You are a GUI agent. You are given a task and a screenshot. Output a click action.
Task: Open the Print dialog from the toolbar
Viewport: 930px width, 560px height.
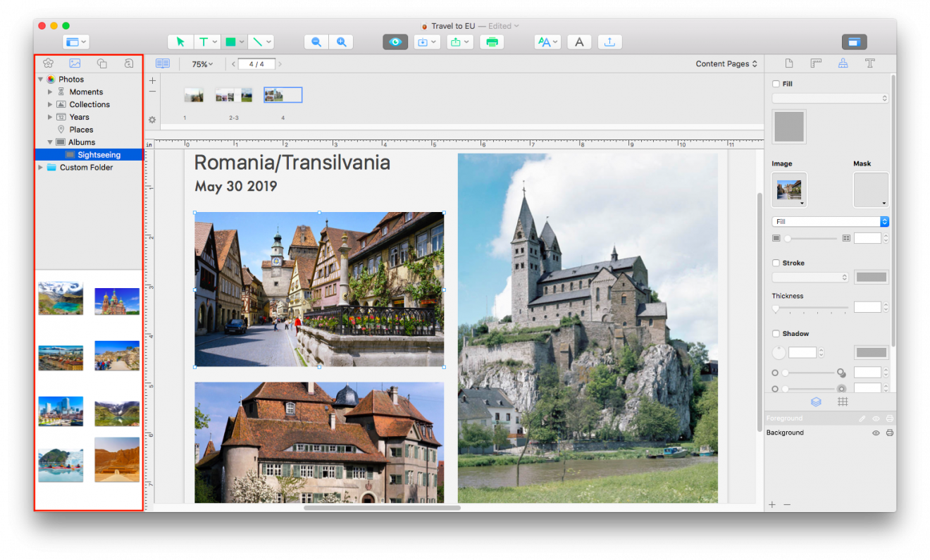pos(492,42)
